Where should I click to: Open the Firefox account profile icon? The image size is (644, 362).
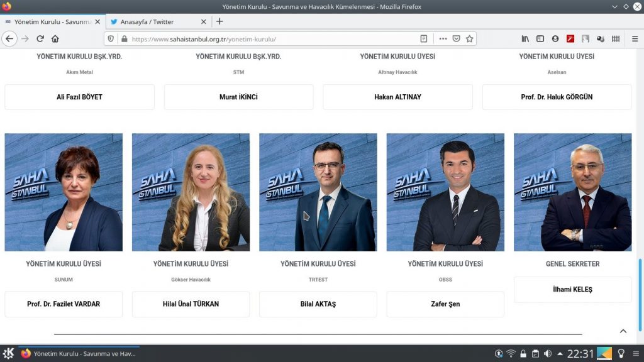point(555,38)
